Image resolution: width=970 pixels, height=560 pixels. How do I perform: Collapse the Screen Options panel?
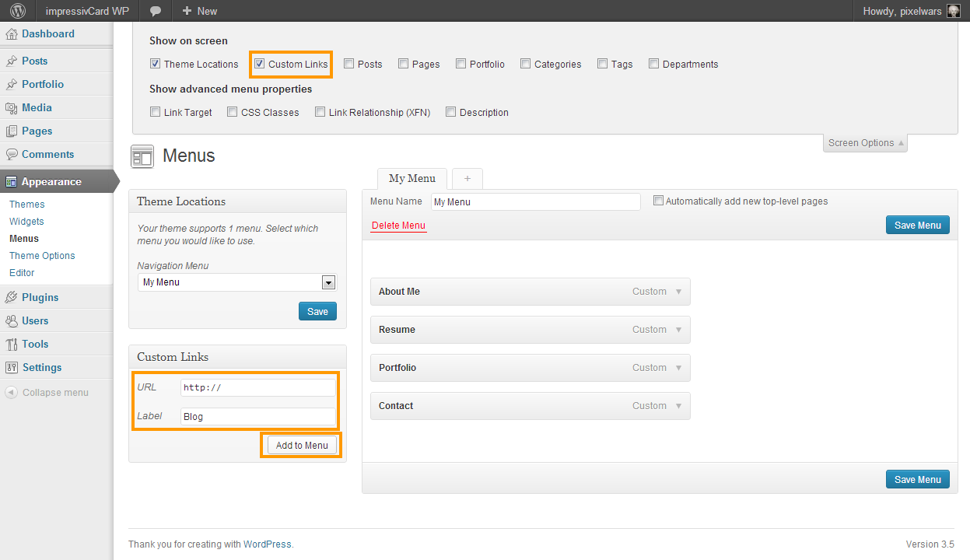click(865, 143)
